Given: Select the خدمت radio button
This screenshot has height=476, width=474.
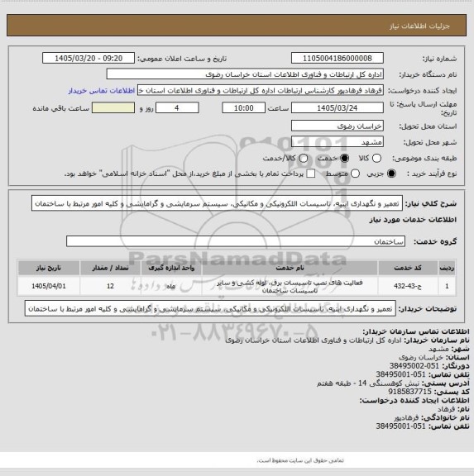Looking at the screenshot, I should click(x=345, y=158).
